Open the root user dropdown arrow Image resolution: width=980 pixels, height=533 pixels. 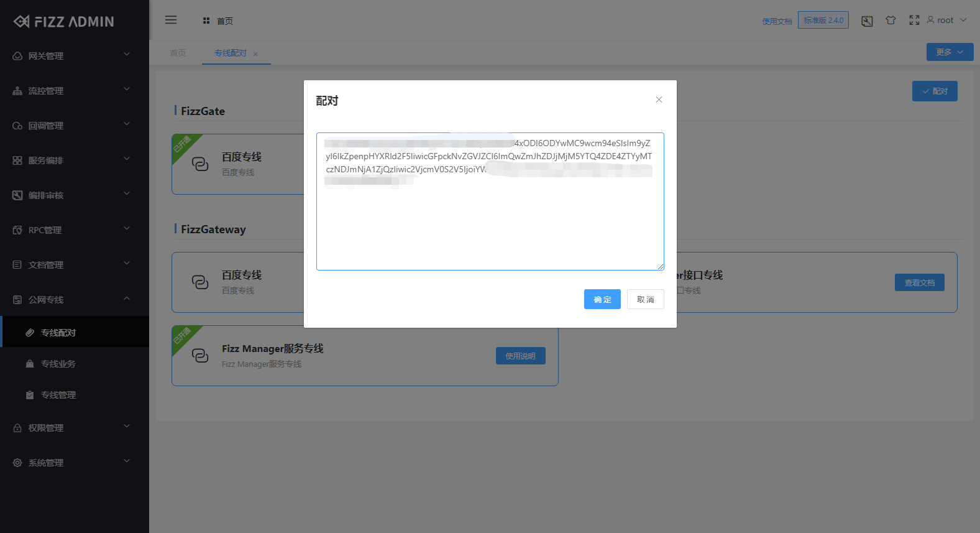tap(963, 20)
